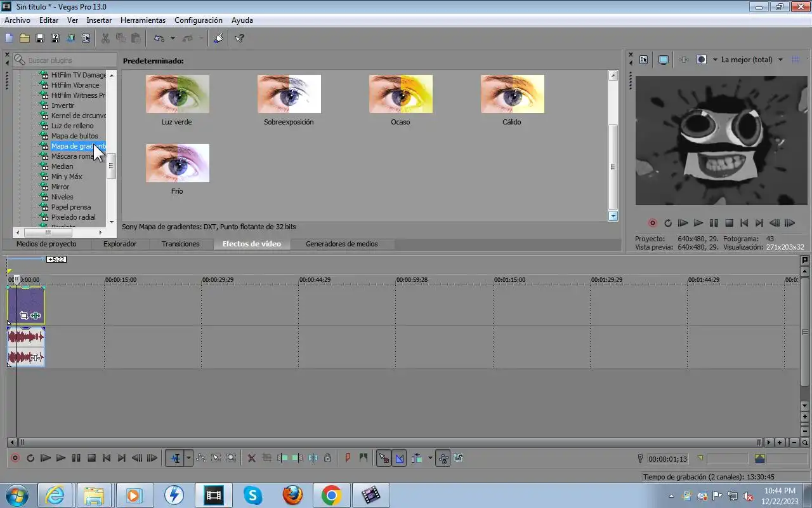Screen dimensions: 812x508
Task: Click Play button in preview window
Action: click(698, 223)
